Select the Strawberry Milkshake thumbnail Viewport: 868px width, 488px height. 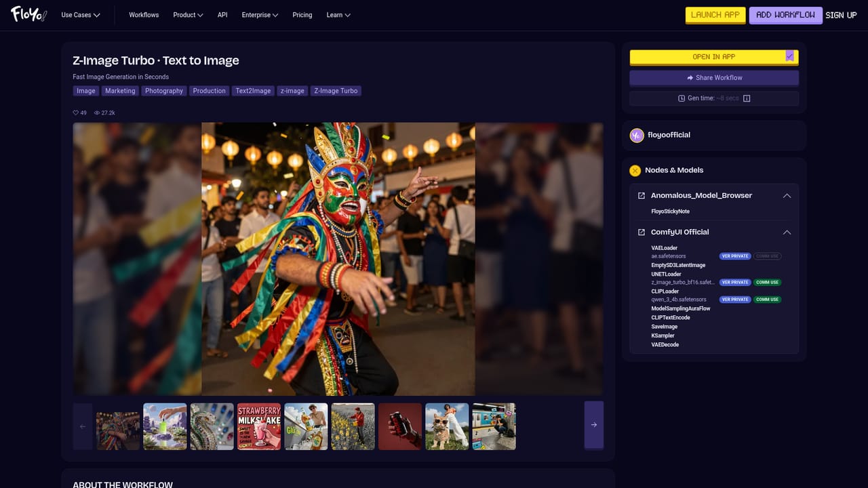point(259,426)
